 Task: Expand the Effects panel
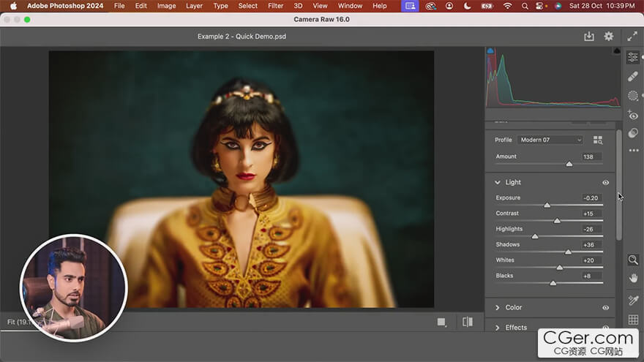pyautogui.click(x=498, y=328)
